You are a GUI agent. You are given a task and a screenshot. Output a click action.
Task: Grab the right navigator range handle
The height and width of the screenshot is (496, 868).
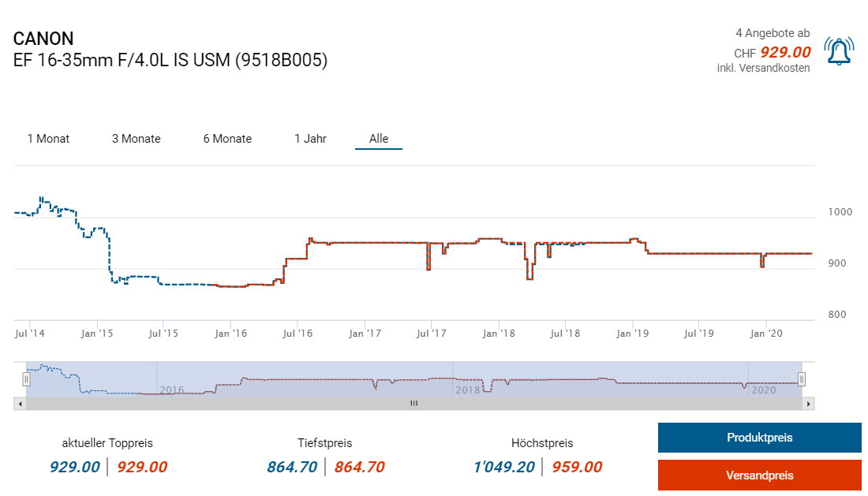click(x=802, y=379)
